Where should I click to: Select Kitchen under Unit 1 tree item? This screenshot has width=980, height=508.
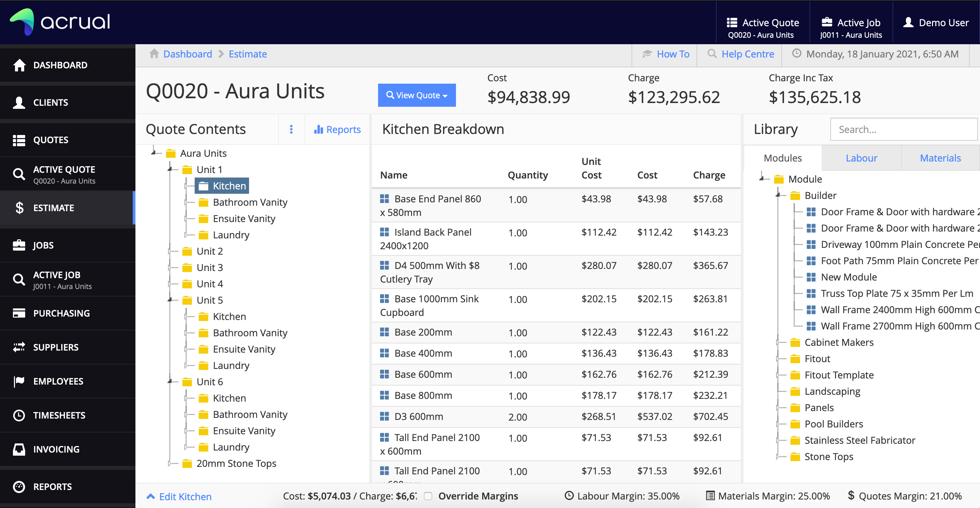[229, 185]
